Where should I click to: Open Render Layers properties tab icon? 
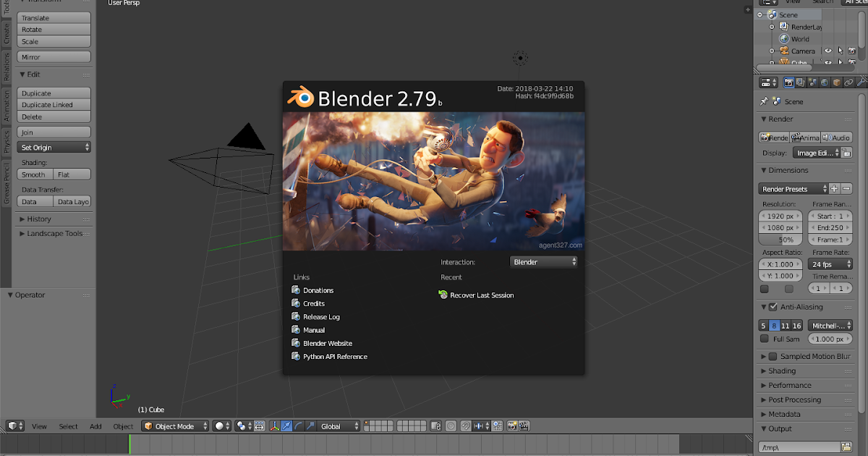(x=801, y=83)
